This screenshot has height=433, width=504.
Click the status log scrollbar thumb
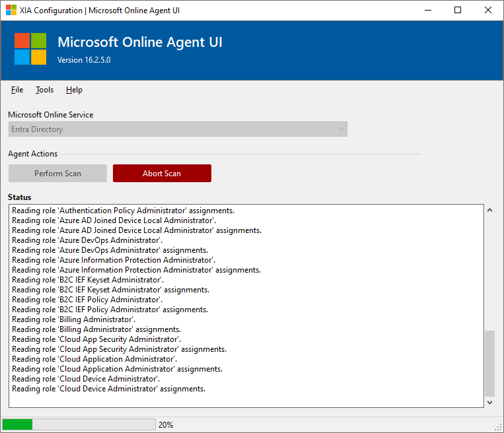click(x=489, y=363)
